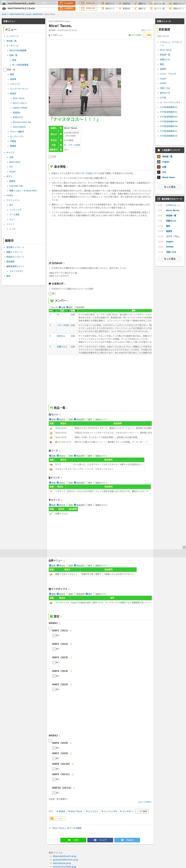This screenshot has height=868, width=186.
Task: Click the pencil edit icon beside 基本情報
Action: [67, 167]
